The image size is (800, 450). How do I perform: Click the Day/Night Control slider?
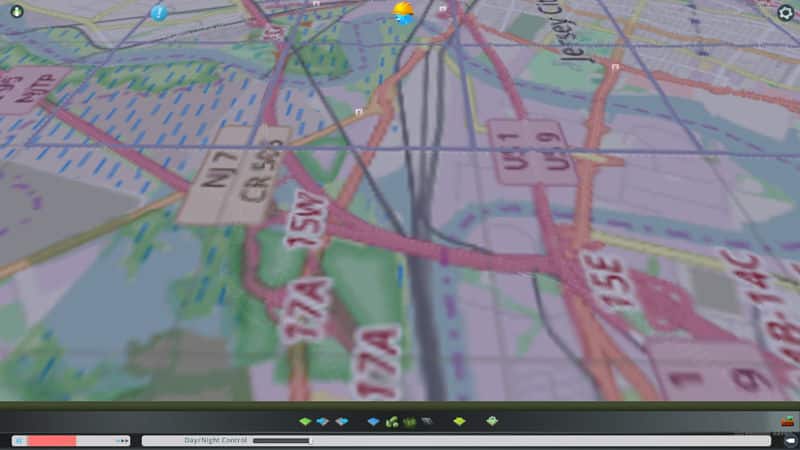(x=281, y=440)
